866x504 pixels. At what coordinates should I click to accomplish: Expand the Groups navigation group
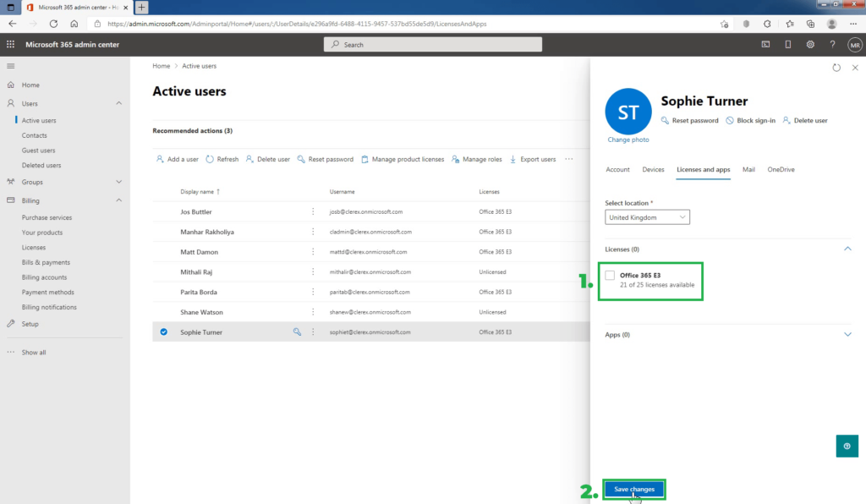pos(118,182)
